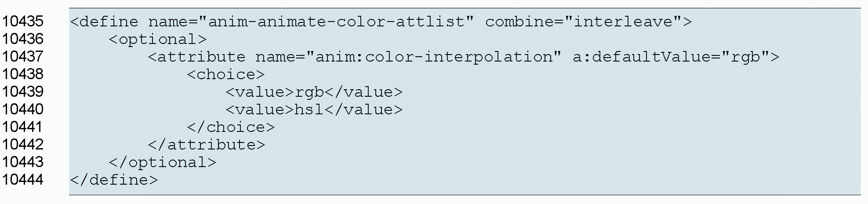Click the combine="interleave" attribute text
The height and width of the screenshot is (204, 868).
583,22
